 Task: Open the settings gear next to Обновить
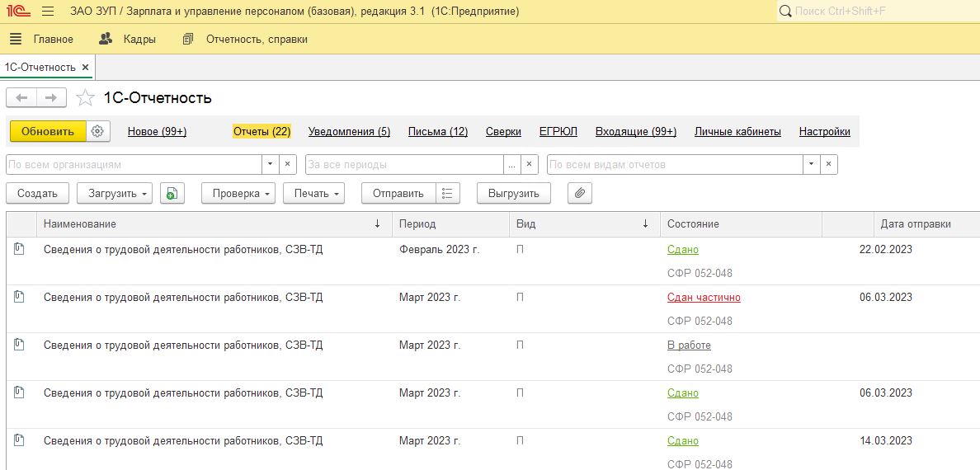pyautogui.click(x=97, y=131)
